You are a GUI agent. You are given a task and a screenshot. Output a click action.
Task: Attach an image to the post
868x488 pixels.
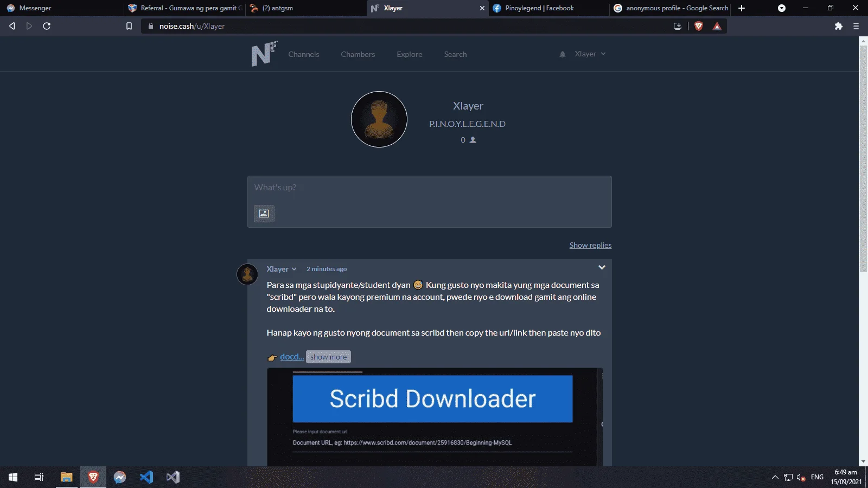coord(264,214)
